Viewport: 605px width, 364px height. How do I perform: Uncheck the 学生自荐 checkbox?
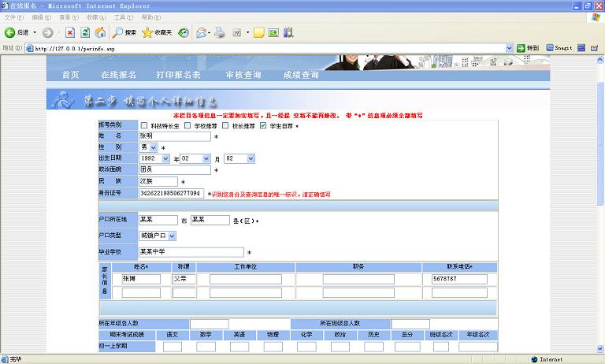click(x=263, y=125)
